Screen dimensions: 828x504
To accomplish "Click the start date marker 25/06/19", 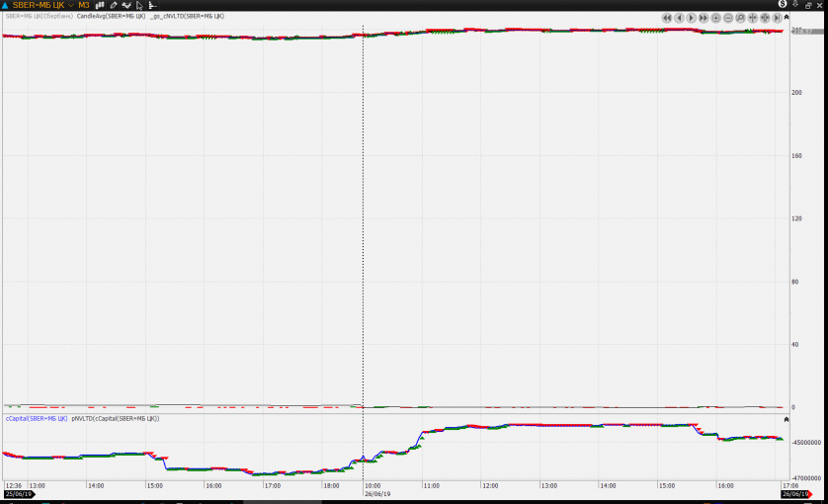I will [x=18, y=495].
